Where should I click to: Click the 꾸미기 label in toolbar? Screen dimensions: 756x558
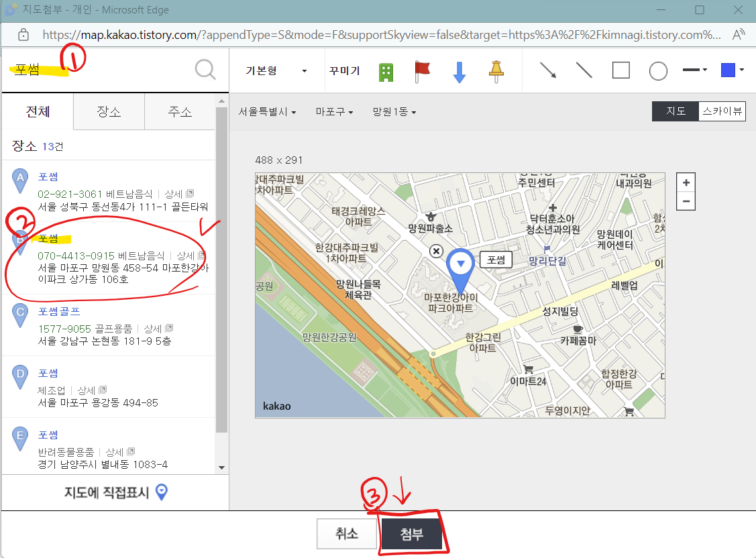click(344, 71)
